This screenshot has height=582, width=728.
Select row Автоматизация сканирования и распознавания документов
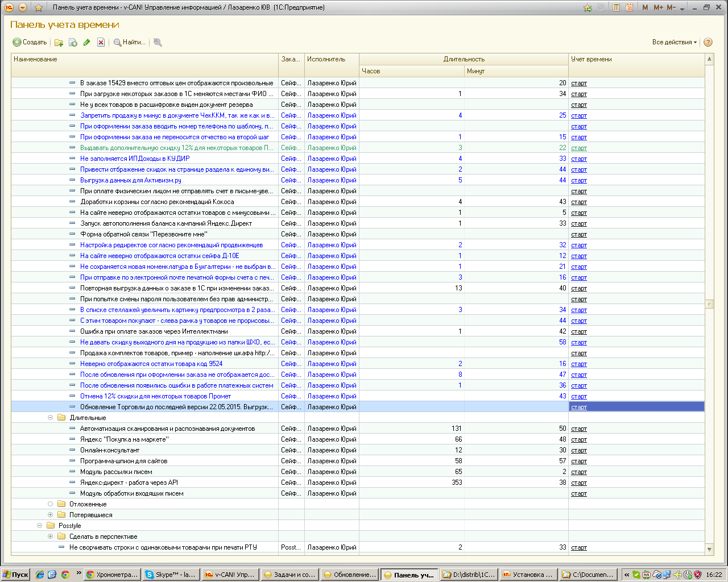coord(357,429)
